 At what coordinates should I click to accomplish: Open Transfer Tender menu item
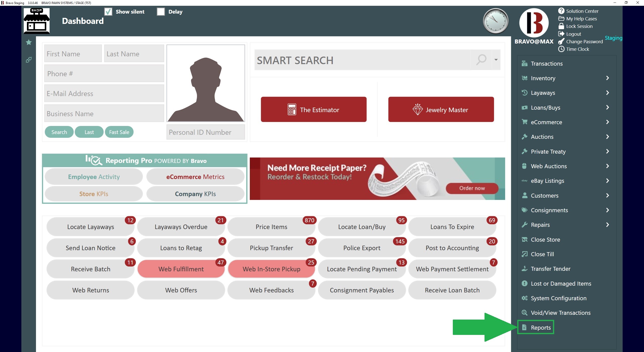pyautogui.click(x=550, y=269)
